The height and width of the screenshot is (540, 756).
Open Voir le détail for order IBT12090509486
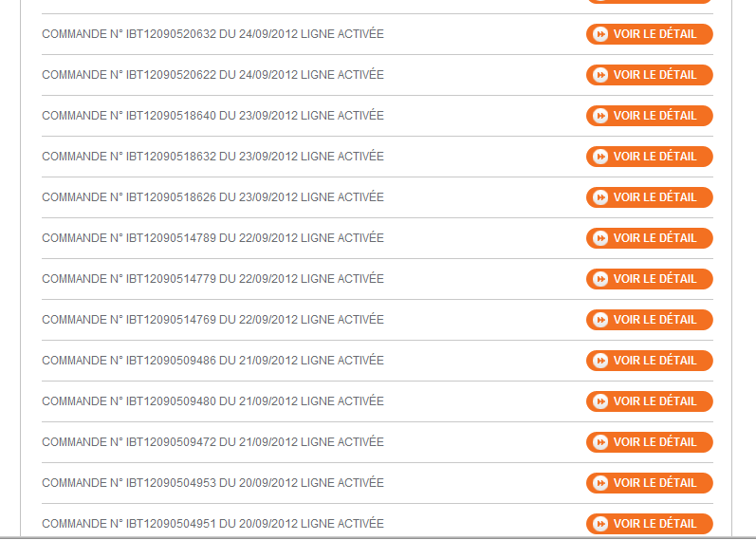[650, 361]
